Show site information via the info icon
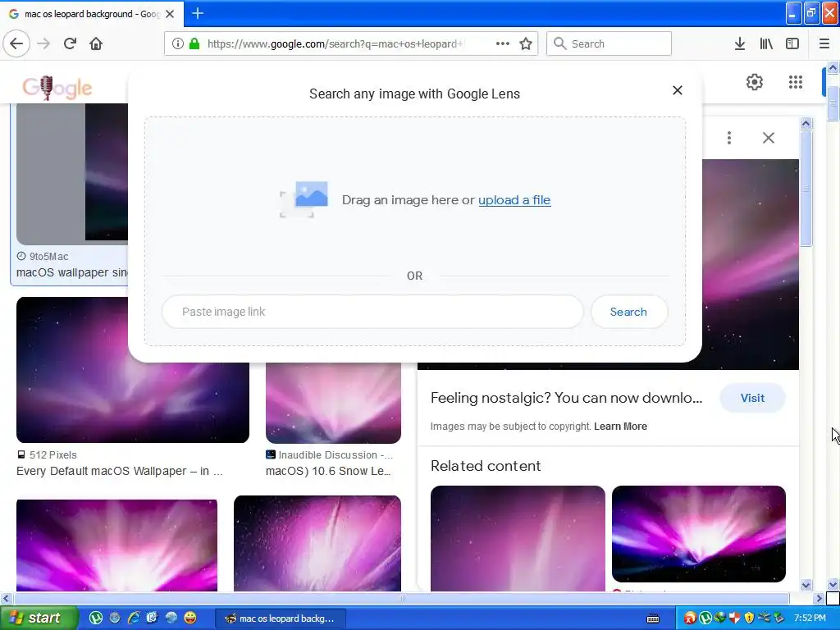 tap(178, 44)
